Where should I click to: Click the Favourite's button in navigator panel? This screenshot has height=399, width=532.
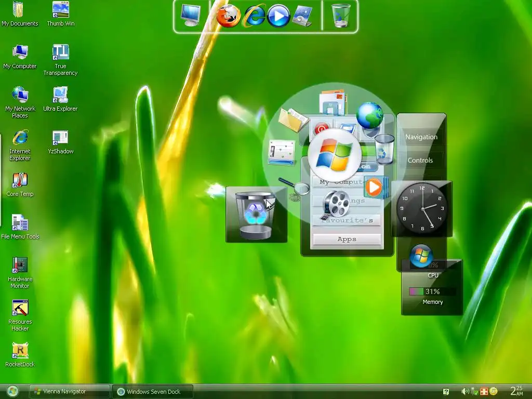pos(347,220)
